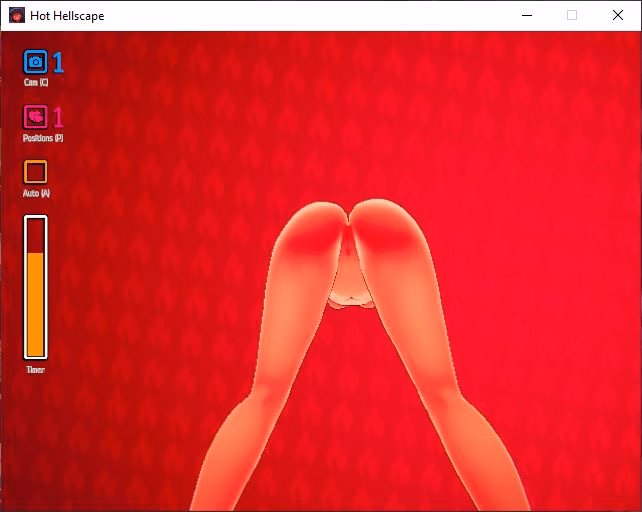Click the white border of the Timer gauge

[25, 290]
